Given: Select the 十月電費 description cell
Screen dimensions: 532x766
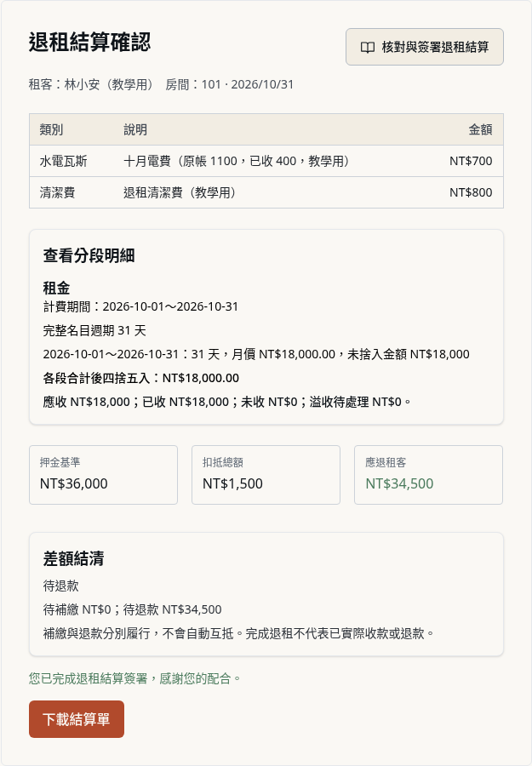Looking at the screenshot, I should point(237,161).
